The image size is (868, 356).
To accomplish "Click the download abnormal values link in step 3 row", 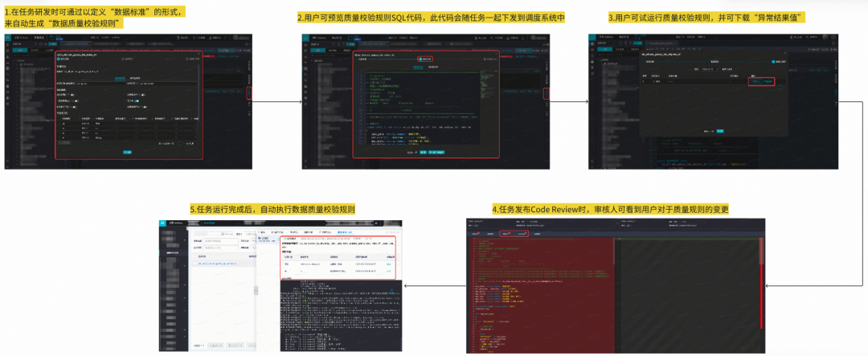I will [768, 81].
